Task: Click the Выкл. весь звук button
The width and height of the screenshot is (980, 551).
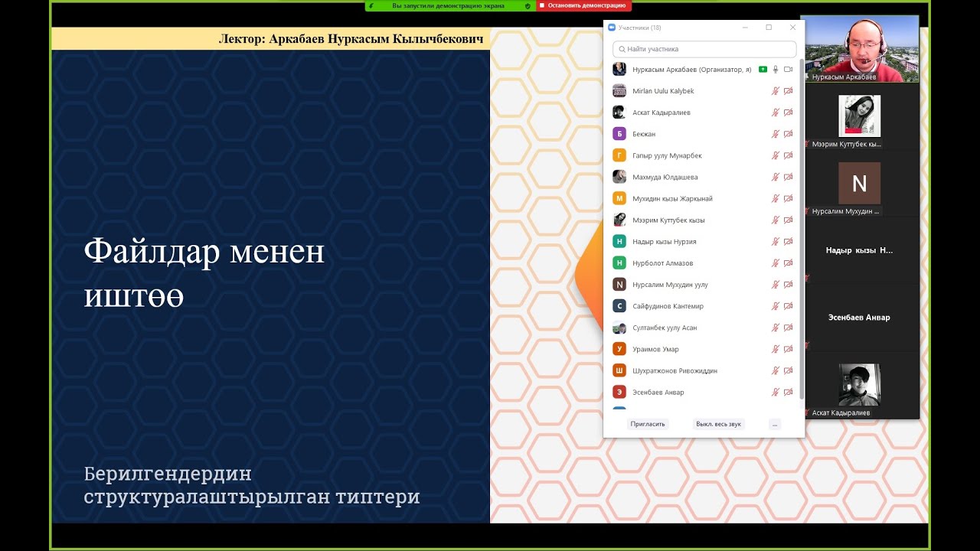Action: coord(718,424)
